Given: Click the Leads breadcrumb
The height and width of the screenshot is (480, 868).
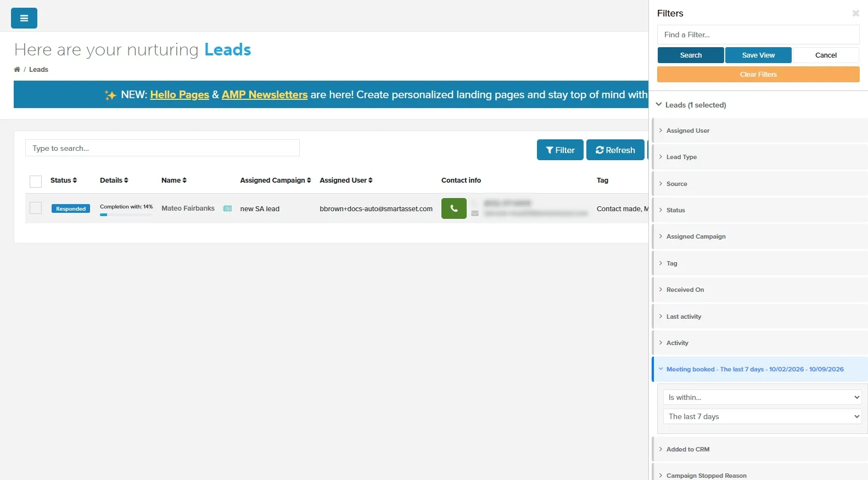Looking at the screenshot, I should (38, 70).
